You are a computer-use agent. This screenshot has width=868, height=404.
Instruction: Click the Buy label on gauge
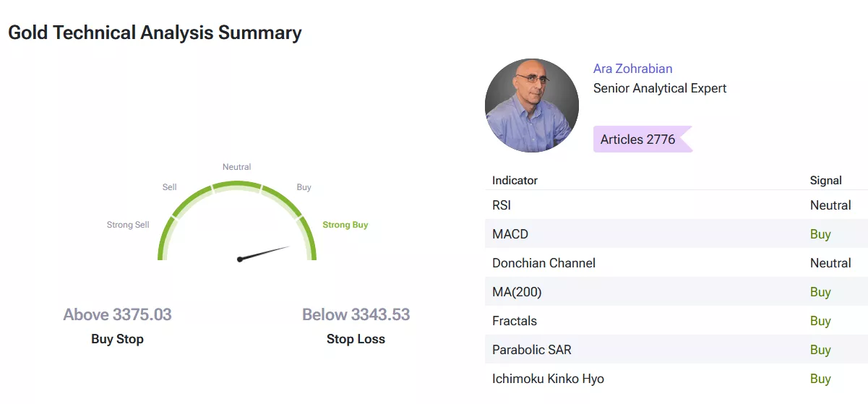[x=304, y=187]
